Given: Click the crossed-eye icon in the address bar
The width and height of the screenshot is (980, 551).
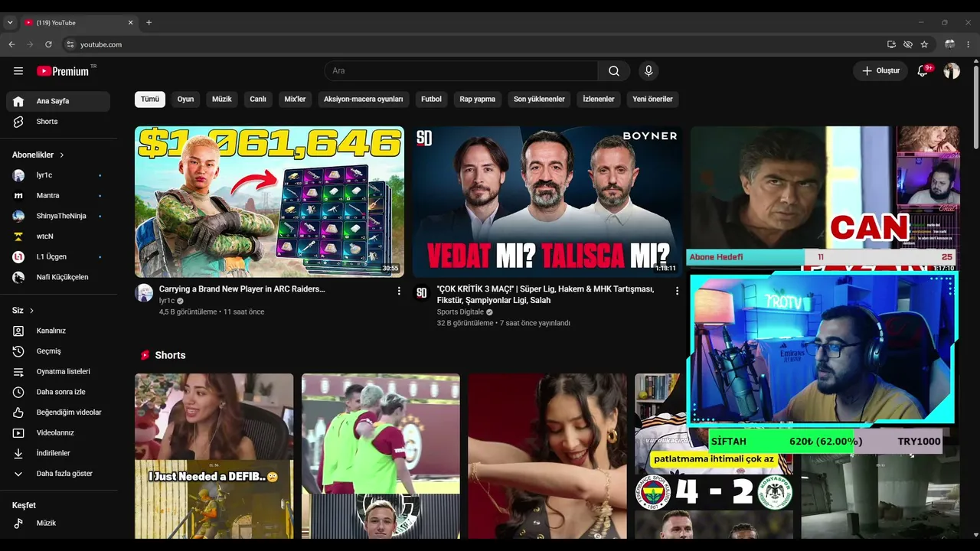Looking at the screenshot, I should 908,44.
